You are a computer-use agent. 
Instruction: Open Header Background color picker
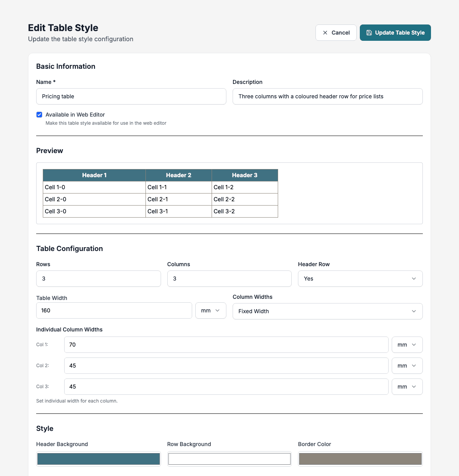click(x=98, y=459)
